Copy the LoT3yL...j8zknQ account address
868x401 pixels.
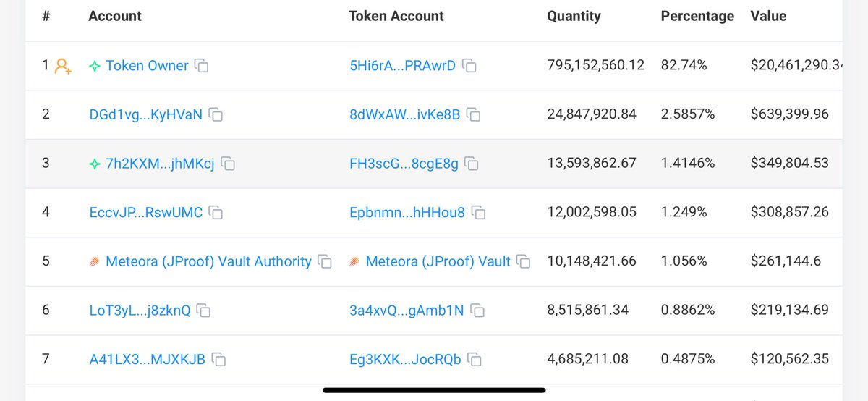pos(204,311)
